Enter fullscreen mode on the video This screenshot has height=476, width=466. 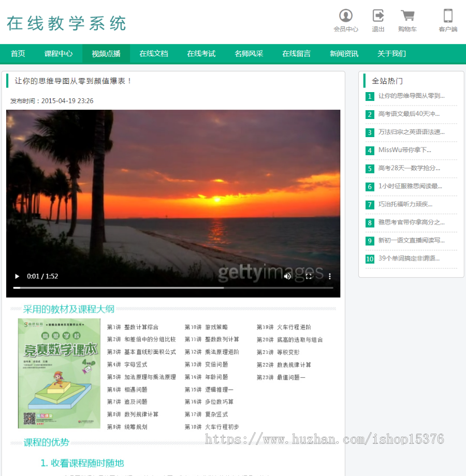pyautogui.click(x=308, y=276)
